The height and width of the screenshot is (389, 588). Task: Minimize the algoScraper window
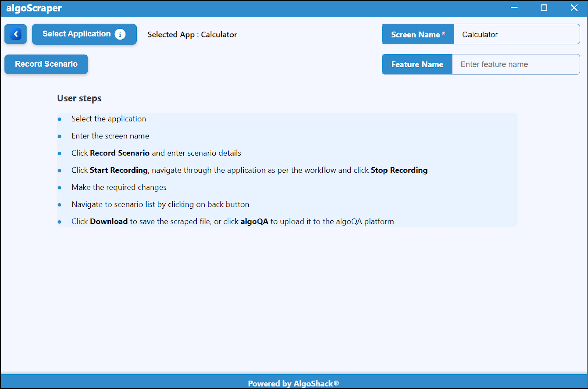(x=514, y=8)
